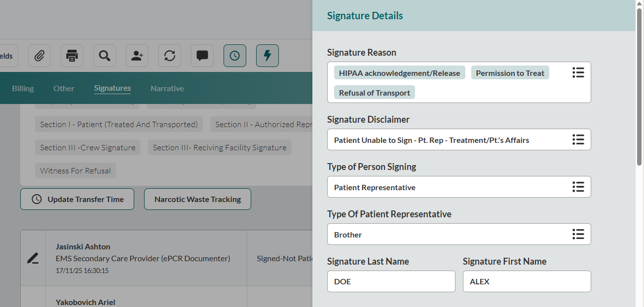The height and width of the screenshot is (307, 644).
Task: Open search with the magnifier icon
Action: 105,56
